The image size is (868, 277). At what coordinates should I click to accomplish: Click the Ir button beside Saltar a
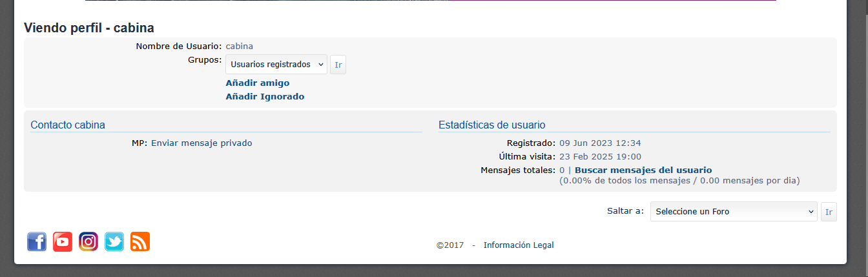click(829, 212)
